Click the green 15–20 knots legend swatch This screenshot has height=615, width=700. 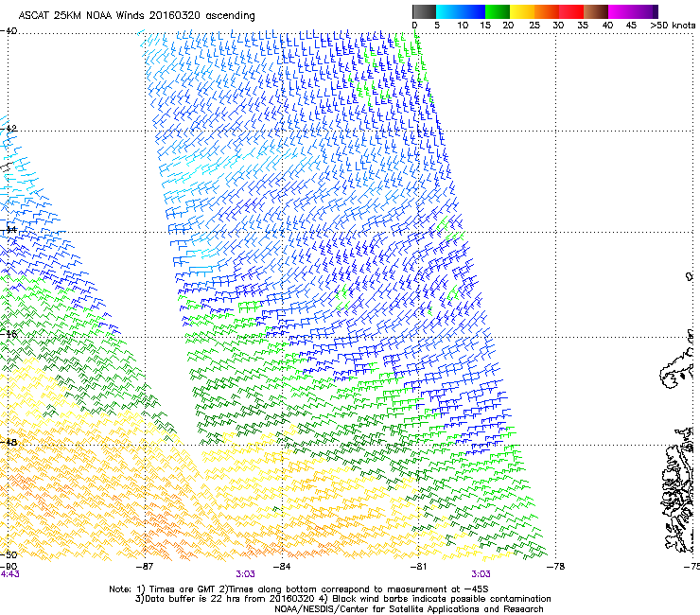498,11
